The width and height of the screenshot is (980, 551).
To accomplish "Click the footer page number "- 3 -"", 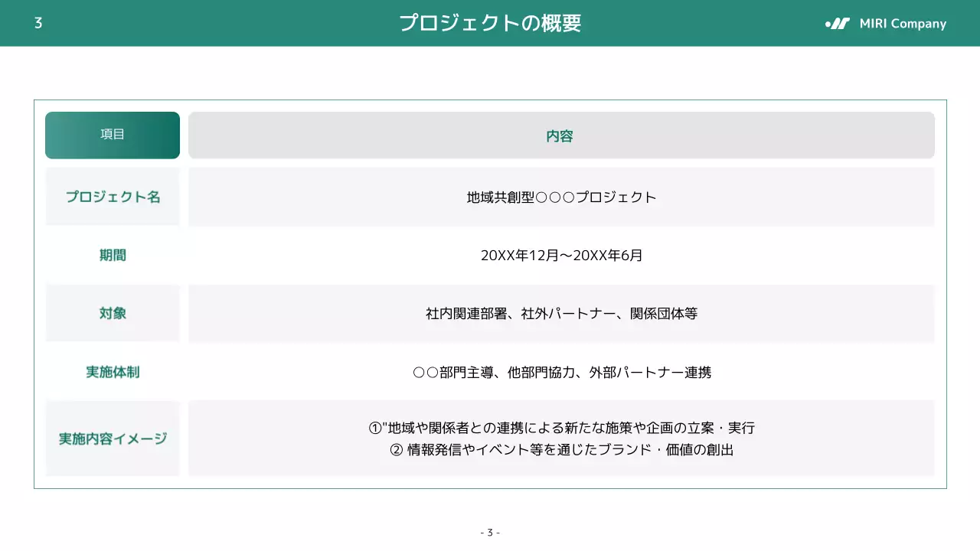I will (490, 532).
